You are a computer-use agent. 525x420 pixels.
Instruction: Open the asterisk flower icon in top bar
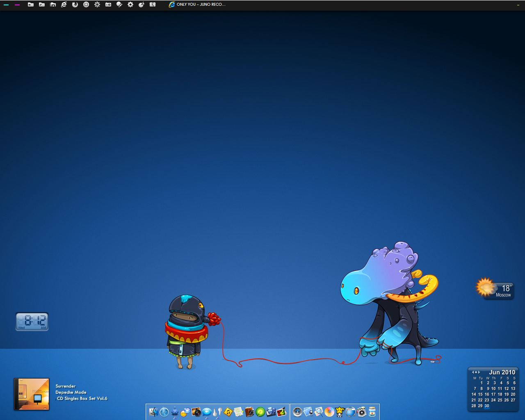pos(97,5)
